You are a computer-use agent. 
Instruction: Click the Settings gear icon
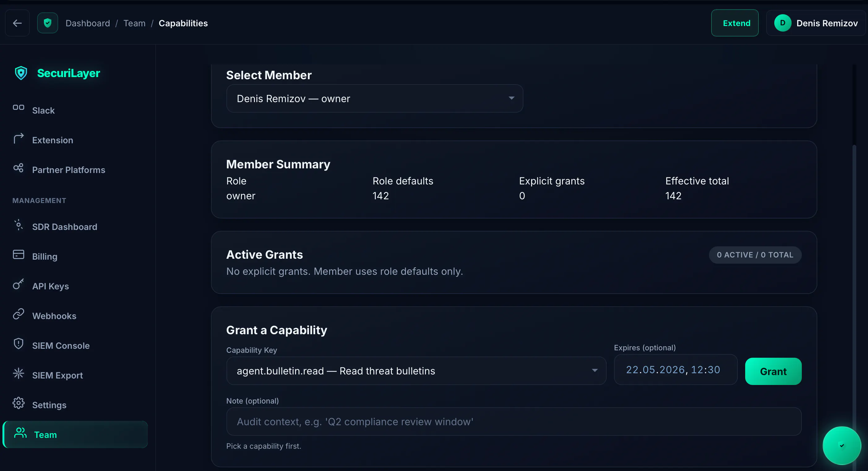pyautogui.click(x=19, y=403)
